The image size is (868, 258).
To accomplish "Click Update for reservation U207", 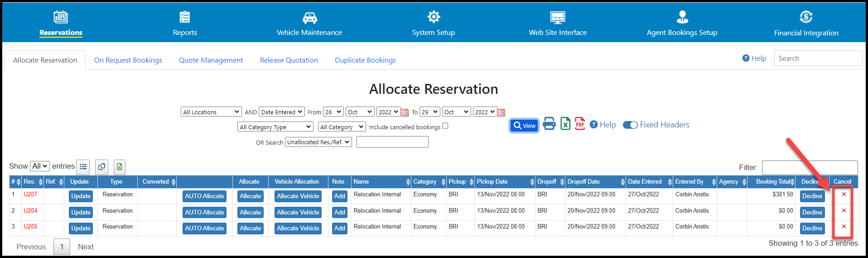I will click(81, 196).
